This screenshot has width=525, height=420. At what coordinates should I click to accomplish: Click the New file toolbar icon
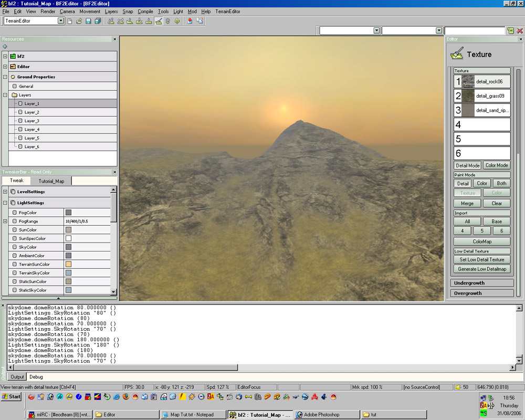[70, 21]
